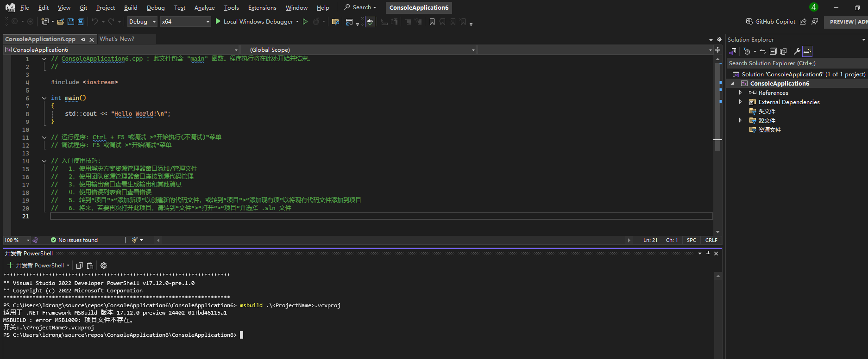Paste into terminal using paste icon
868x359 pixels.
(x=90, y=266)
